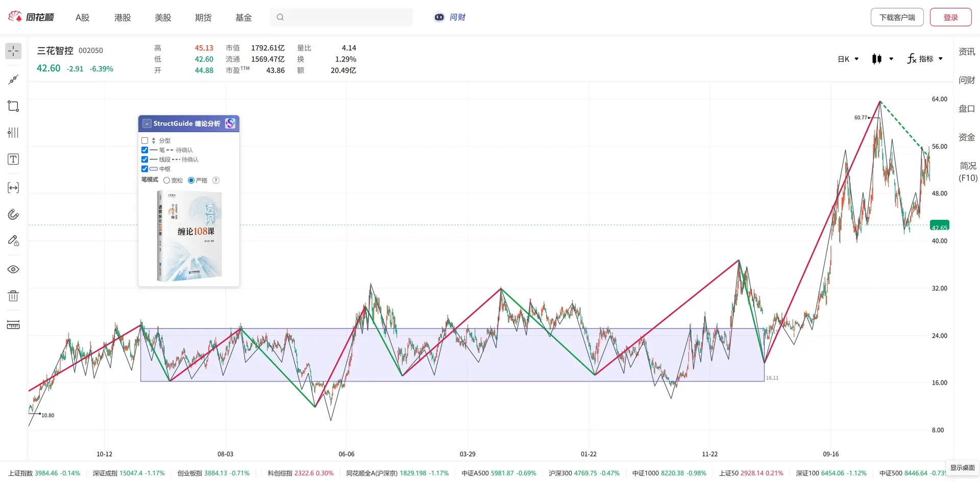Open the 港股 menu
This screenshot has height=482, width=980.
pos(122,17)
